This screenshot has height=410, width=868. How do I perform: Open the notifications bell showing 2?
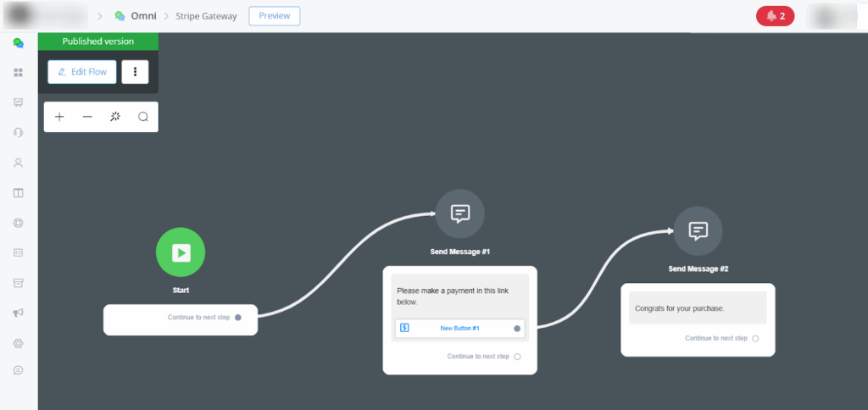pyautogui.click(x=775, y=16)
